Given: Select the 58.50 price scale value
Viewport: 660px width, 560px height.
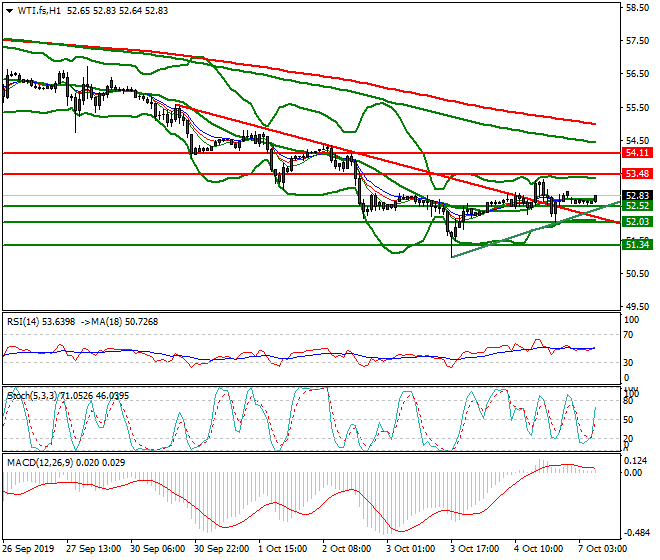Looking at the screenshot, I should tap(638, 8).
